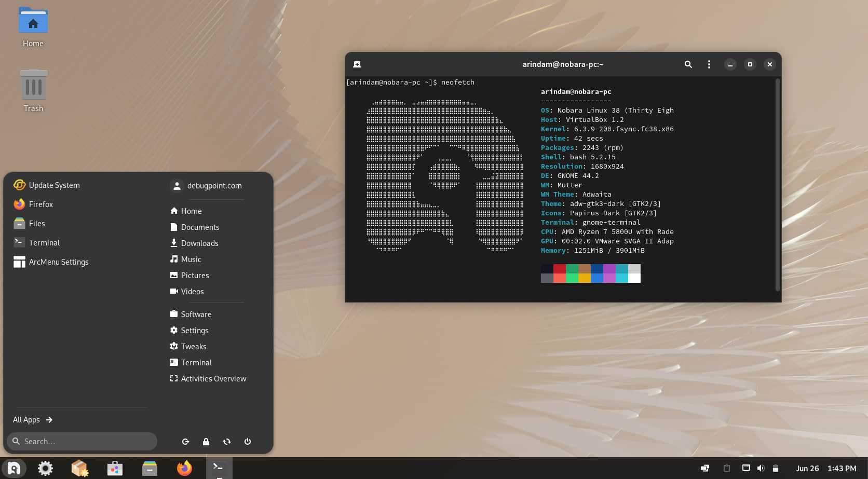
Task: Click the power off icon in ArcMenu
Action: 248,442
